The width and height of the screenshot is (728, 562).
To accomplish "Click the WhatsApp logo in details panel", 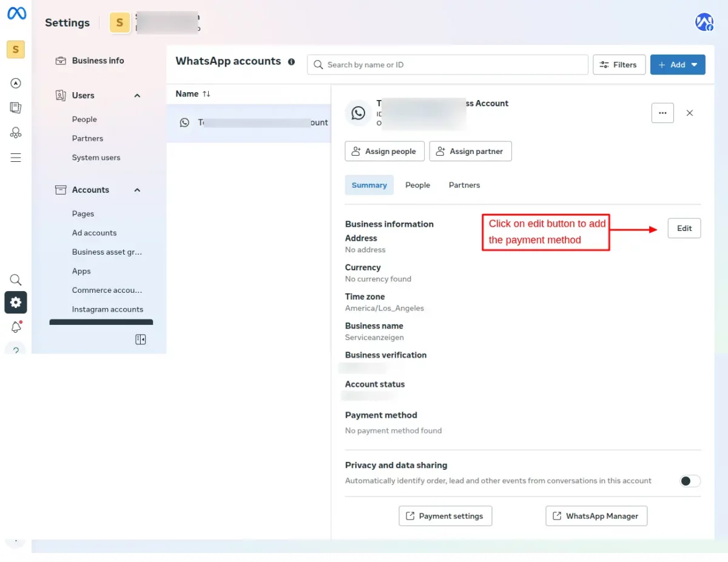I will pos(359,113).
